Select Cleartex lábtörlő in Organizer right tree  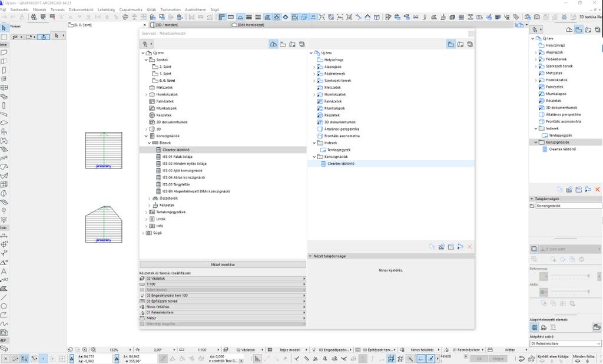click(x=341, y=164)
